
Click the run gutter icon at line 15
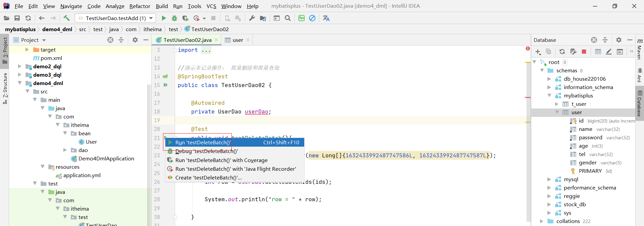click(x=165, y=85)
